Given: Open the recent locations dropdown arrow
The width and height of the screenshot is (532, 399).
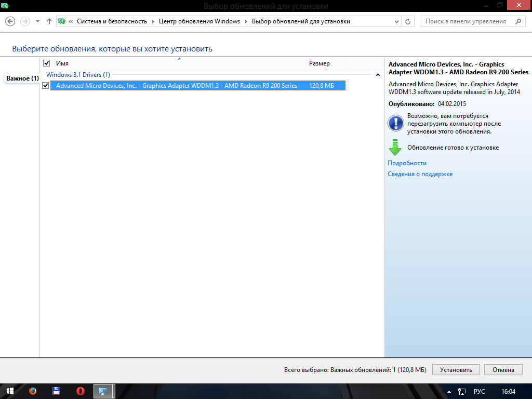Looking at the screenshot, I should coord(37,21).
